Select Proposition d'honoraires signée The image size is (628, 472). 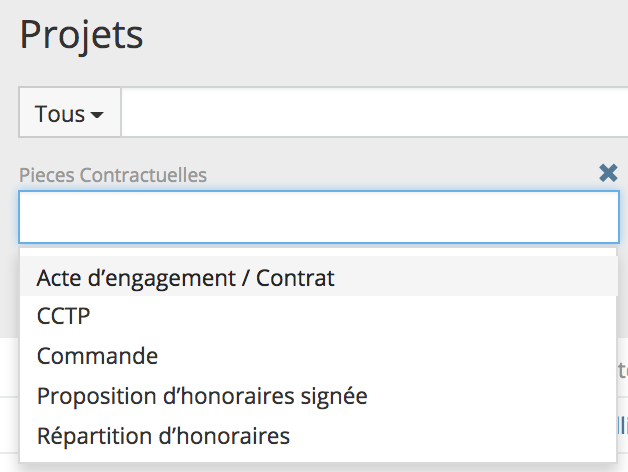[202, 396]
